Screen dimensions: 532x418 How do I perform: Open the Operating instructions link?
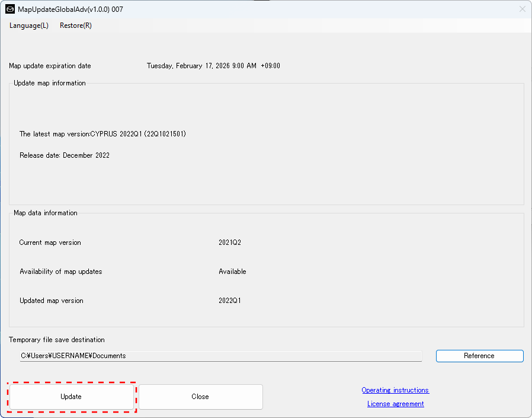click(x=395, y=390)
